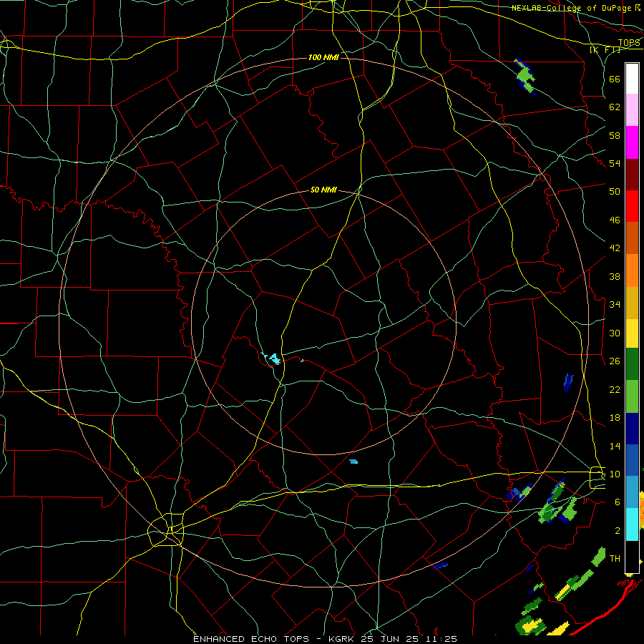The width and height of the screenshot is (644, 644).
Task: Click the "50 NMI" range ring label
Action: click(x=323, y=190)
